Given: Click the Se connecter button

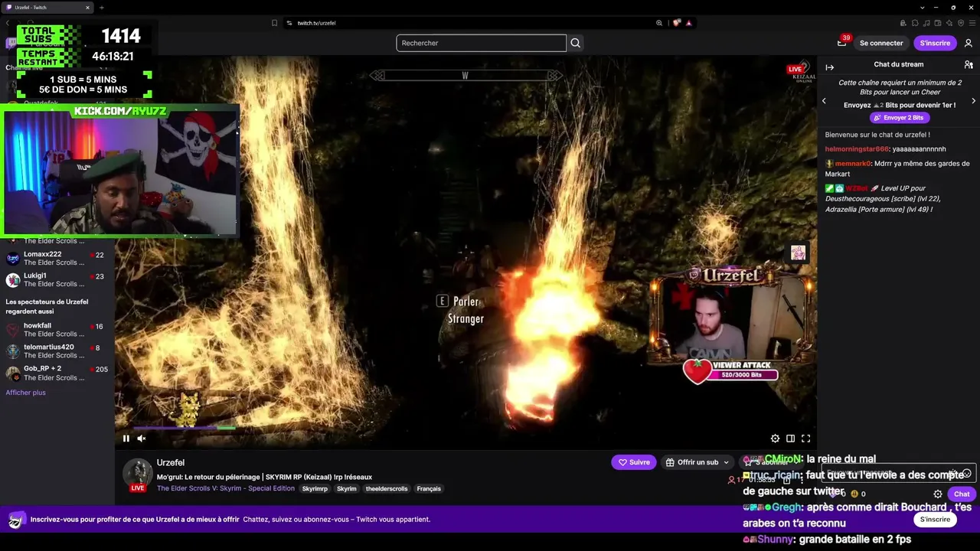Looking at the screenshot, I should point(881,43).
